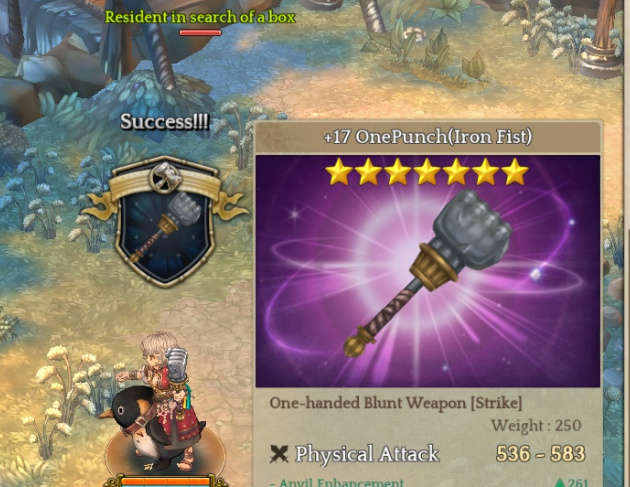This screenshot has width=630, height=487.
Task: Click the large Iron Fist weapon image
Action: [428, 272]
